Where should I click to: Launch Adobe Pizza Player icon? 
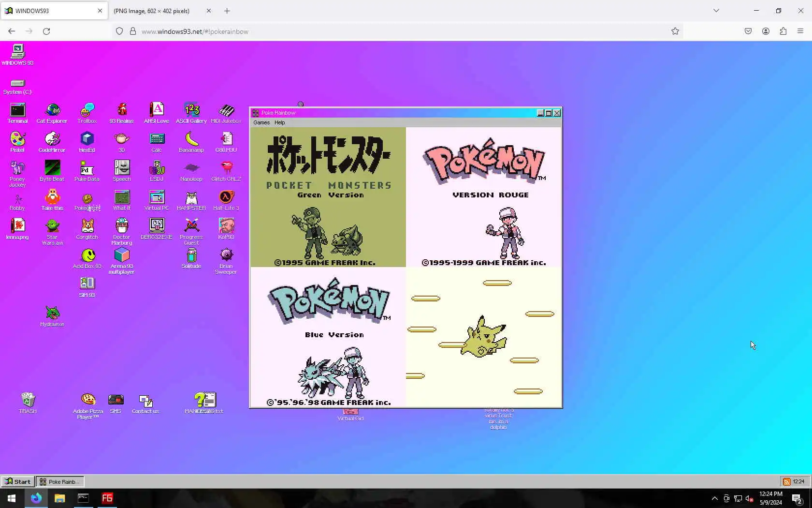pos(88,406)
